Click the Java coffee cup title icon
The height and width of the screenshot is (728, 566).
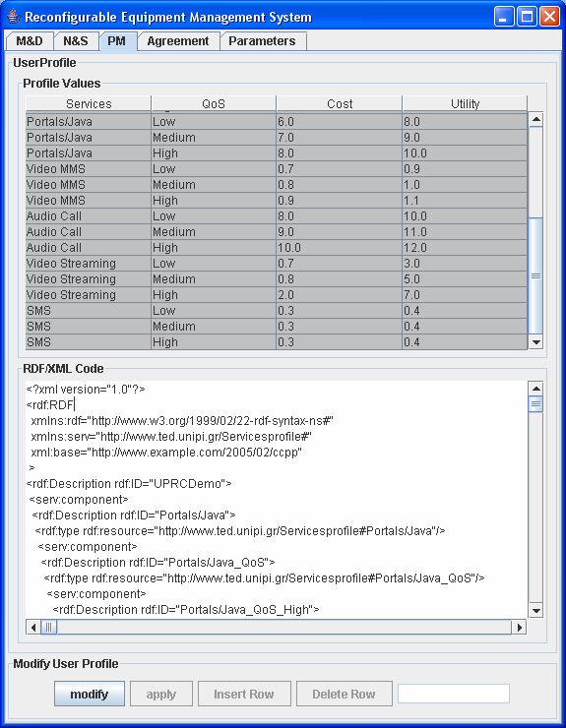pos(14,17)
